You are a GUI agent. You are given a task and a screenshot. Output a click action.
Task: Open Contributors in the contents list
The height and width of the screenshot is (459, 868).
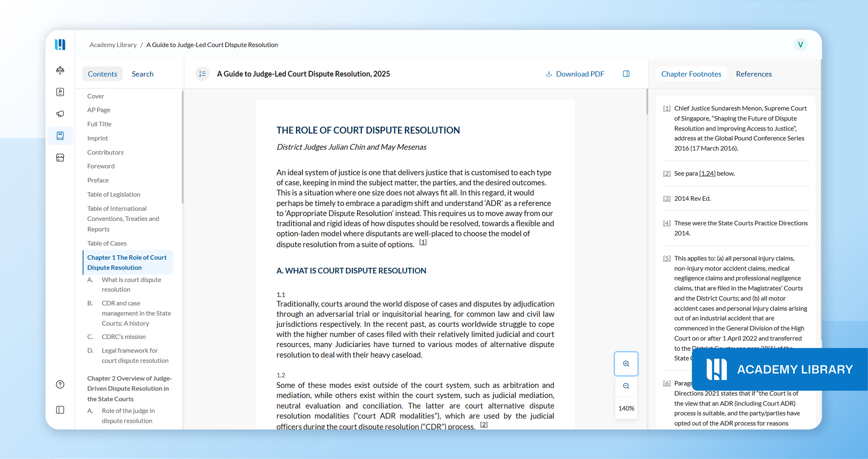(x=106, y=152)
